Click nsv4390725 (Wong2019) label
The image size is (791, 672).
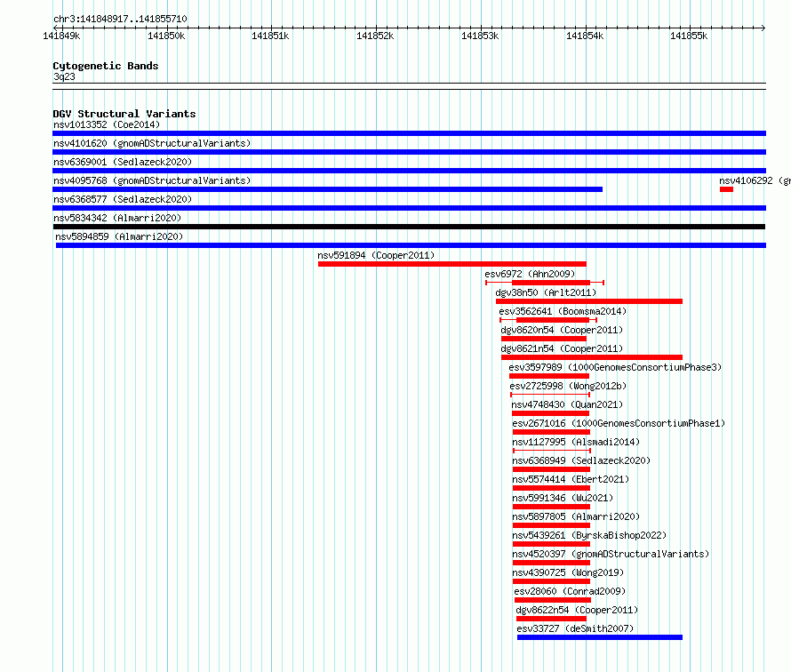(568, 572)
